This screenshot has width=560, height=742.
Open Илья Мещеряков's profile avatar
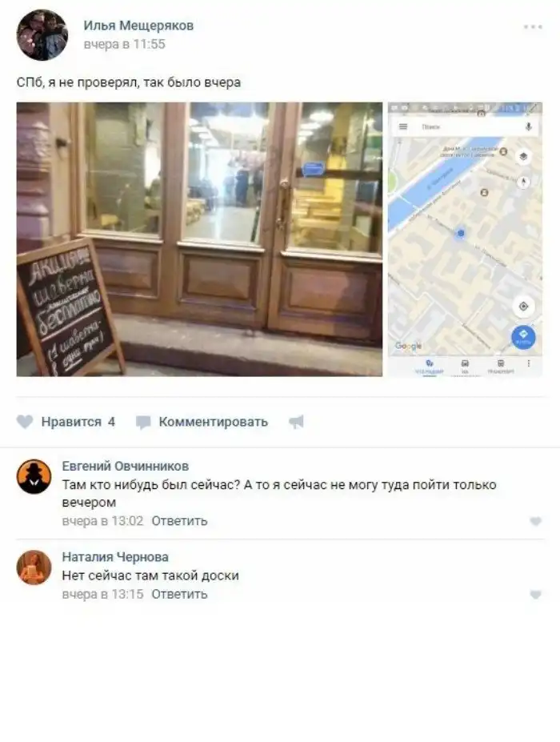tap(42, 35)
